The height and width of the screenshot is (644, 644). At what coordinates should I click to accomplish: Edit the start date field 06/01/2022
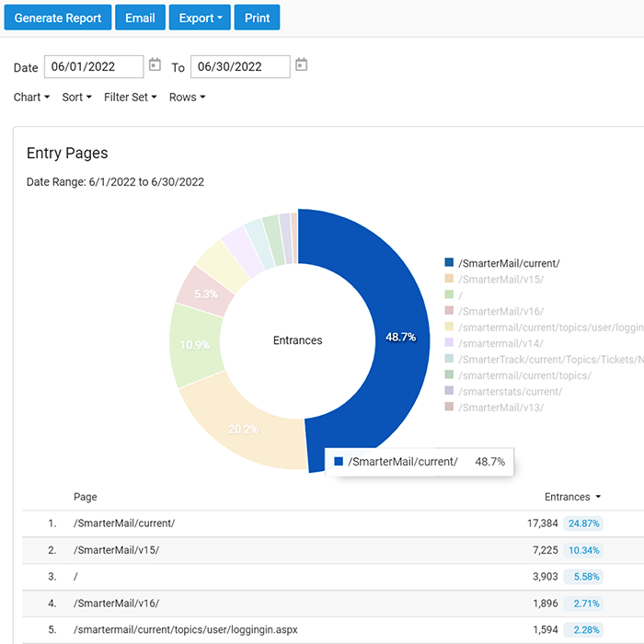[x=94, y=66]
